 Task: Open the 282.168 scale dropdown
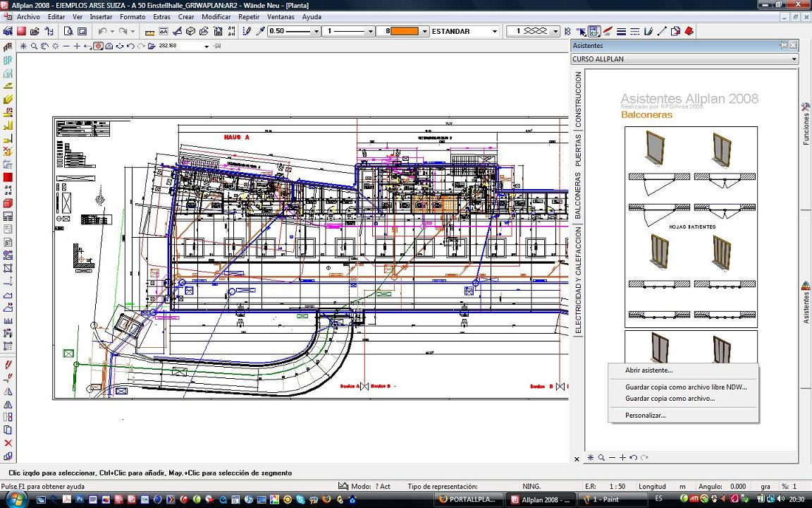click(207, 46)
